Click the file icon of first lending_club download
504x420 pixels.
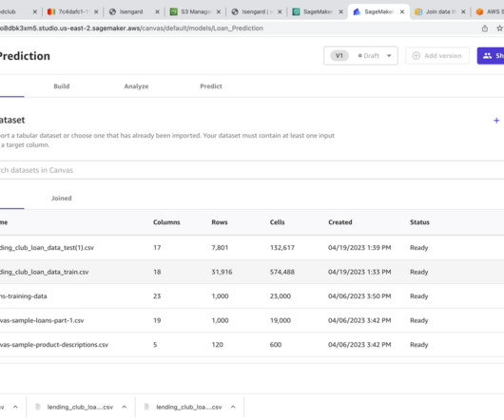point(38,407)
